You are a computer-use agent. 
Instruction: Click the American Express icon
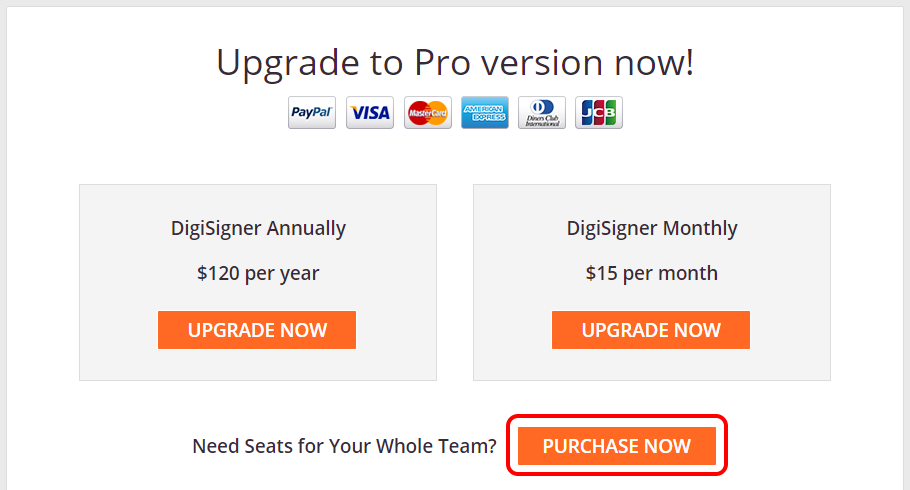point(485,113)
